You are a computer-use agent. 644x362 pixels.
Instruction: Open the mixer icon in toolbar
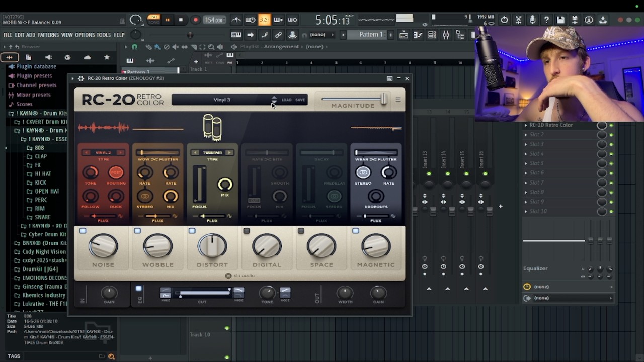pyautogui.click(x=446, y=35)
